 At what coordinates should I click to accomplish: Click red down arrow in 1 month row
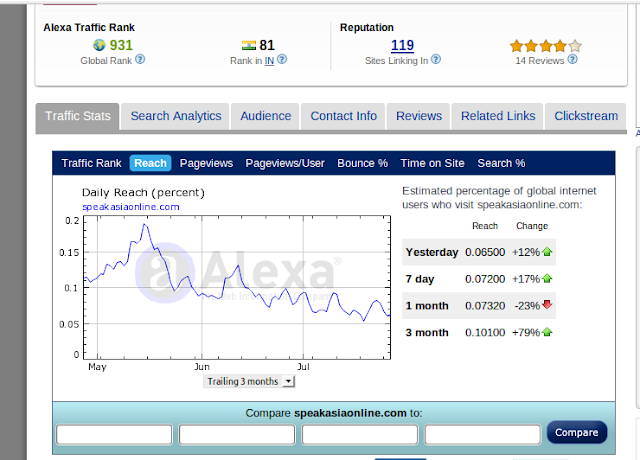tap(547, 304)
